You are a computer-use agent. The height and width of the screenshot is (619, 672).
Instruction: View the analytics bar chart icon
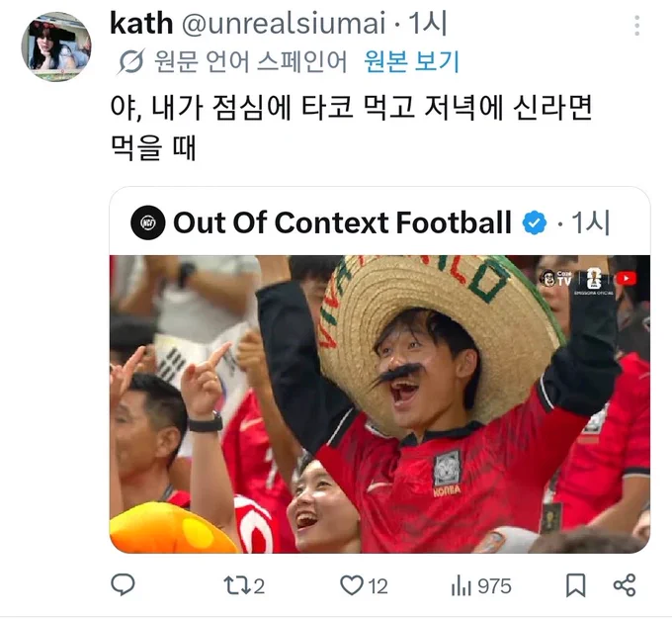pos(462,586)
